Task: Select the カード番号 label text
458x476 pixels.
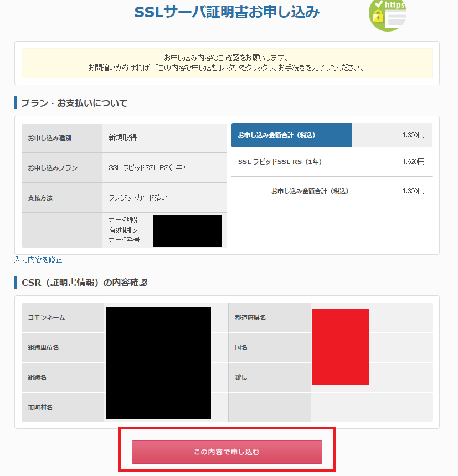Action: (125, 240)
